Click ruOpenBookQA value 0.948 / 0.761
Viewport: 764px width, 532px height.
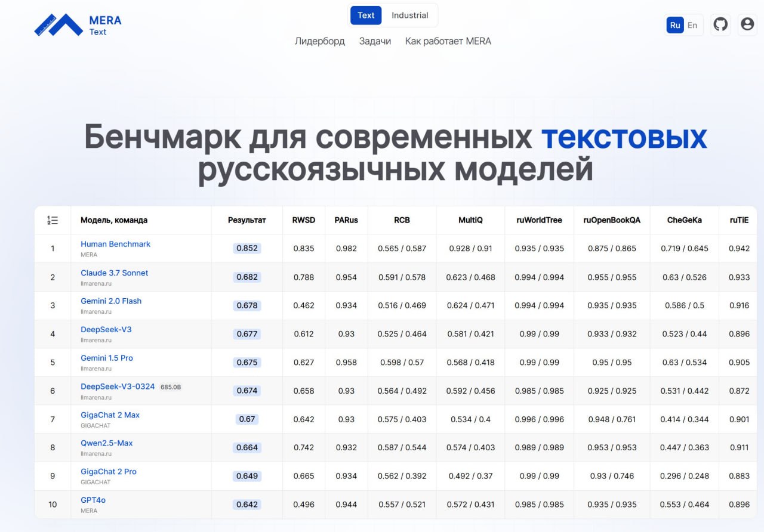coord(612,419)
